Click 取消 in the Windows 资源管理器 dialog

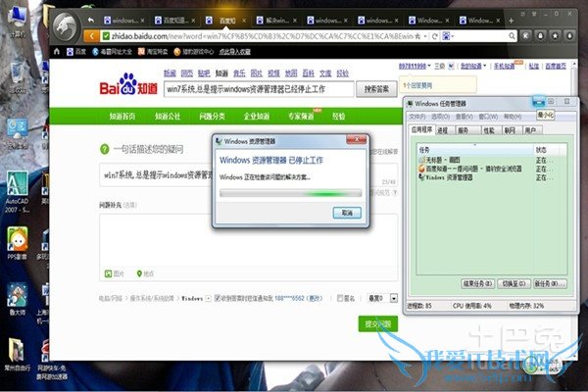(347, 213)
